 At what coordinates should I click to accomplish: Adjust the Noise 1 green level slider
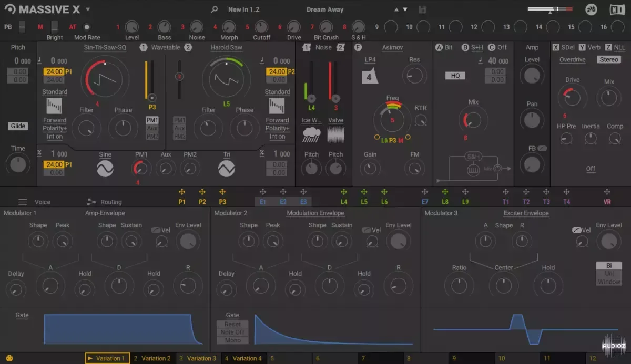(311, 81)
